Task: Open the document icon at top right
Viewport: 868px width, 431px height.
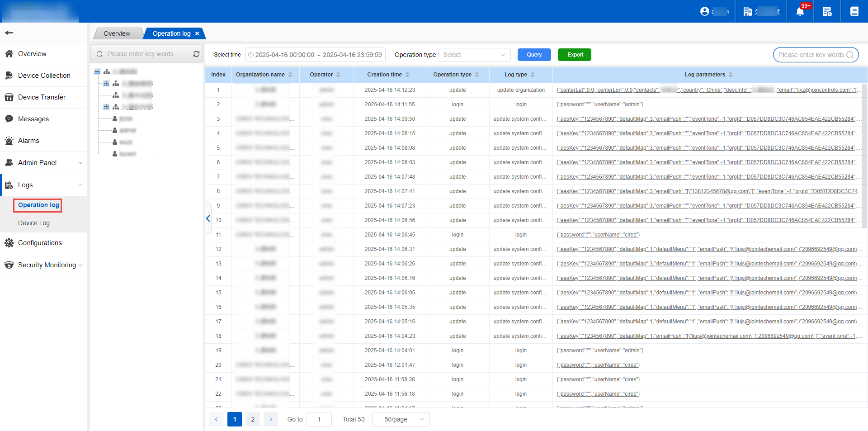Action: [x=854, y=11]
